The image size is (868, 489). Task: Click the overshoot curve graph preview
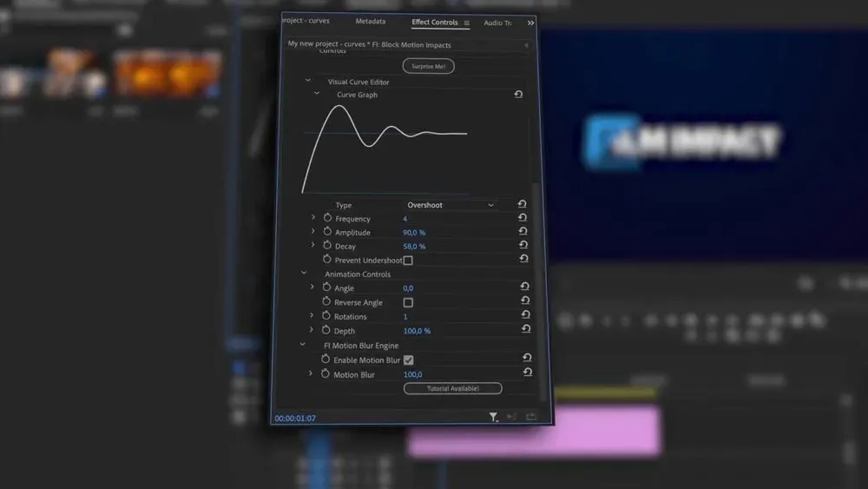coord(385,149)
